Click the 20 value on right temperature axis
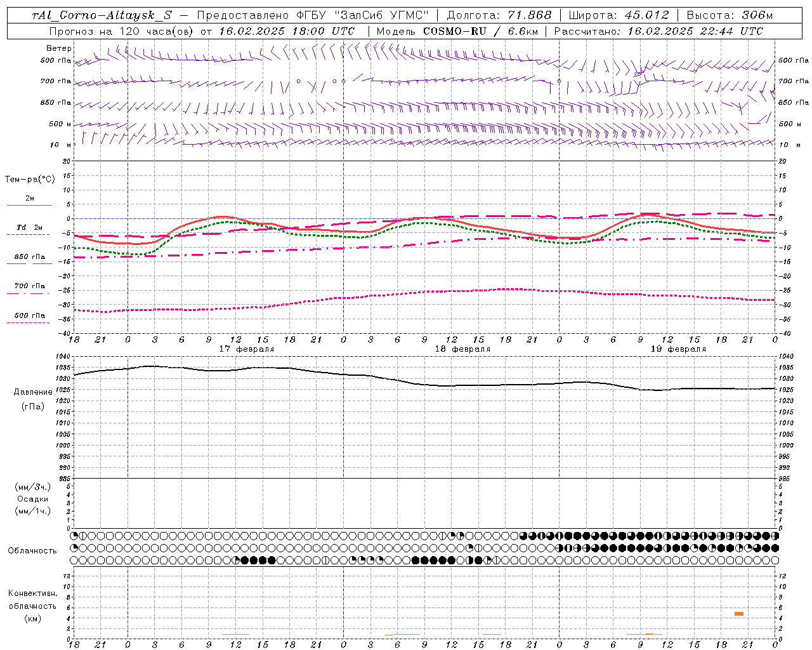Viewport: 812px width, 650px height. click(x=782, y=161)
